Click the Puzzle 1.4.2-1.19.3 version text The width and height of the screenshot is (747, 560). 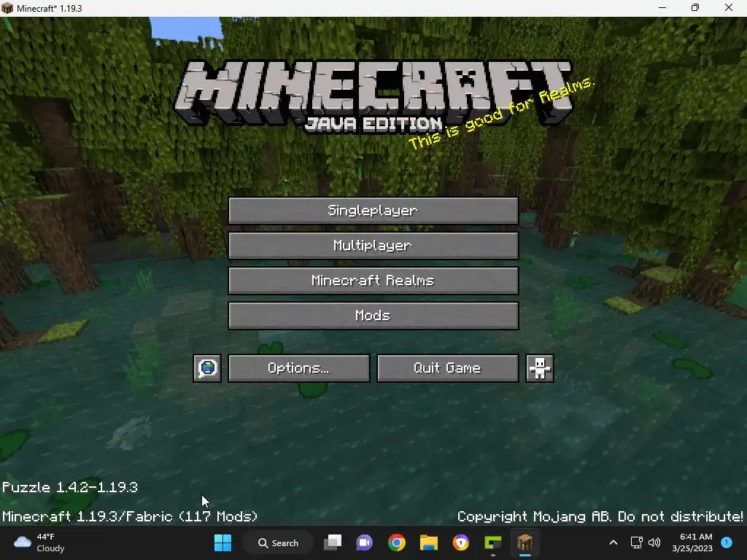(70, 488)
